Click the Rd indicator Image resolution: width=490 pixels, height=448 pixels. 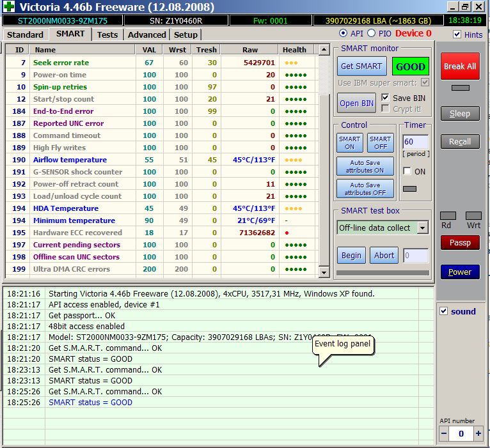pos(448,216)
